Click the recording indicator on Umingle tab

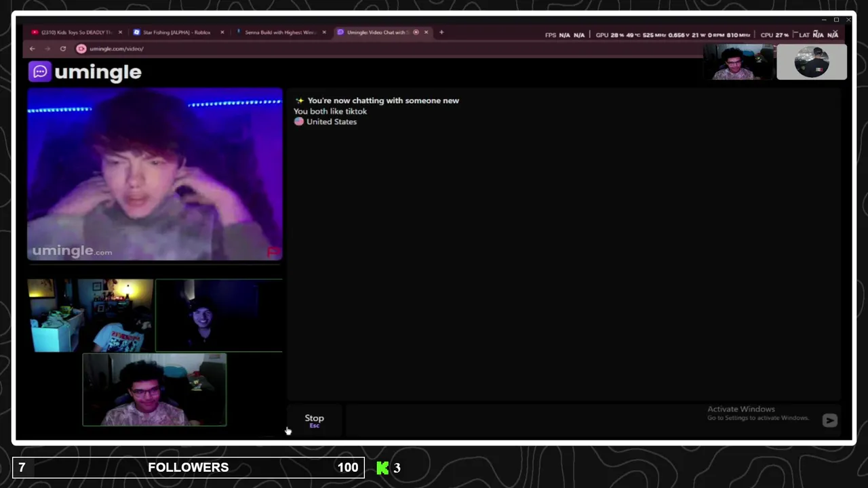tap(416, 32)
